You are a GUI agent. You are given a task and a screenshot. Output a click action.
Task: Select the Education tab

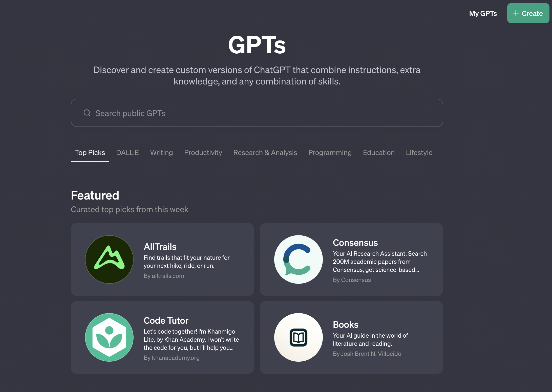[x=379, y=153]
